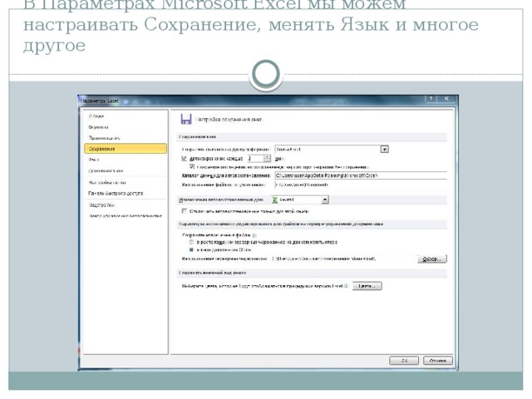The height and width of the screenshot is (399, 532).
Task: Click info icon beside checked-out files label
Action: click(x=254, y=235)
